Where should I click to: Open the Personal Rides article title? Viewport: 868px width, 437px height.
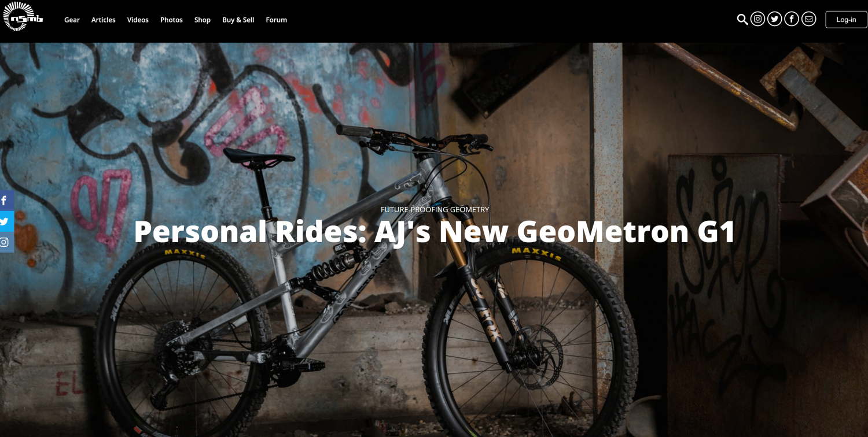coord(435,231)
